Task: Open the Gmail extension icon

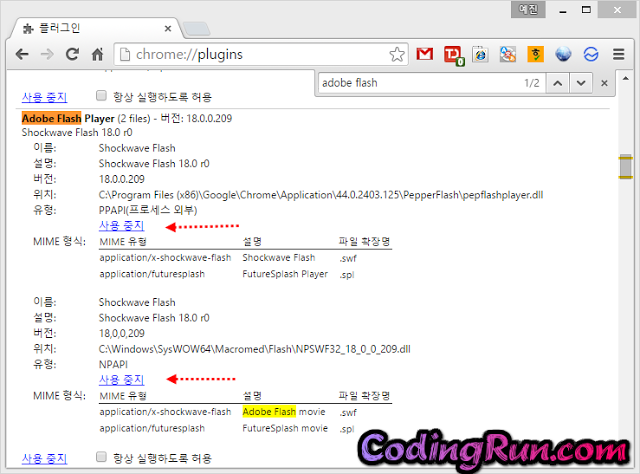Action: click(x=424, y=54)
